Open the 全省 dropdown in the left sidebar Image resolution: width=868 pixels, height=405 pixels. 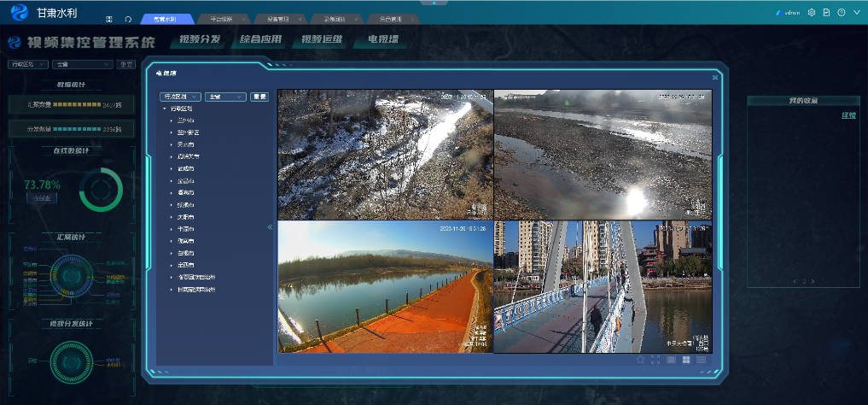coord(82,64)
